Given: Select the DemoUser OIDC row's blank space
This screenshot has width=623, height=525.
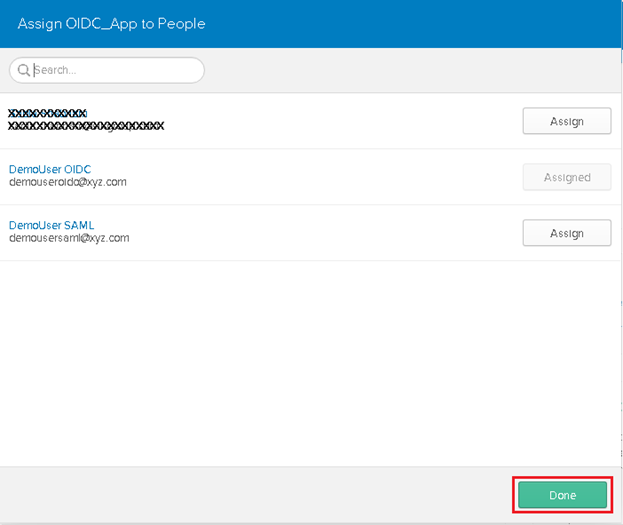Looking at the screenshot, I should (x=330, y=177).
